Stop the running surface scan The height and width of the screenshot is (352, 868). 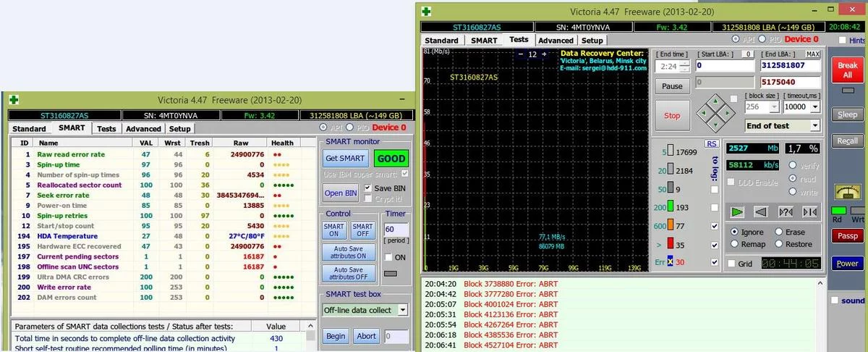point(672,115)
